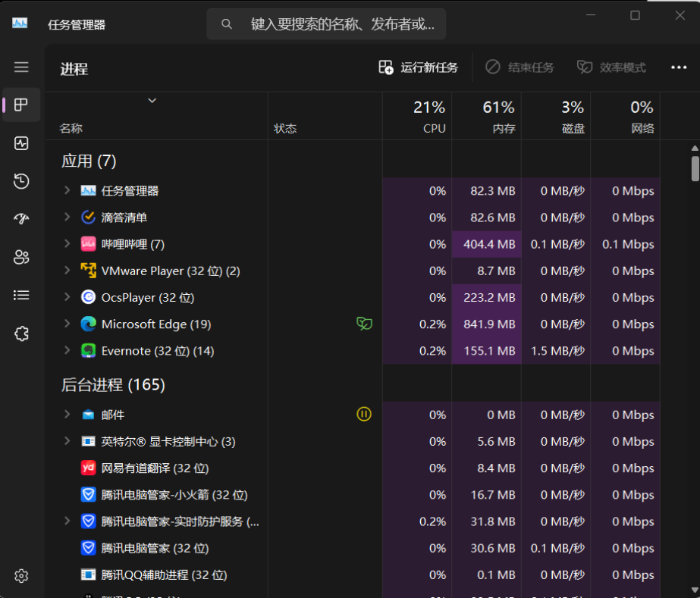Click the 英特尔 显卡控制中心 icon
The image size is (700, 598).
point(89,441)
